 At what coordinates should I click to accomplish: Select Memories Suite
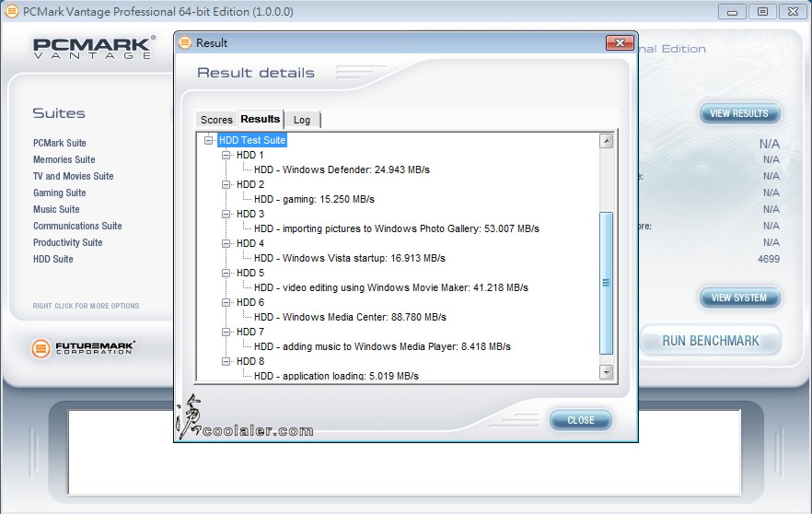point(64,159)
